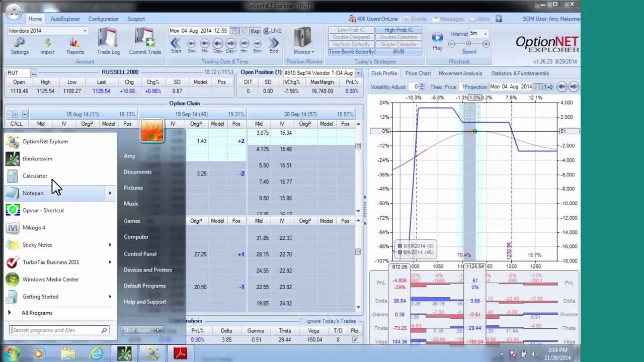This screenshot has width=644, height=362.
Task: Open the help question mark icon
Action: (x=499, y=19)
